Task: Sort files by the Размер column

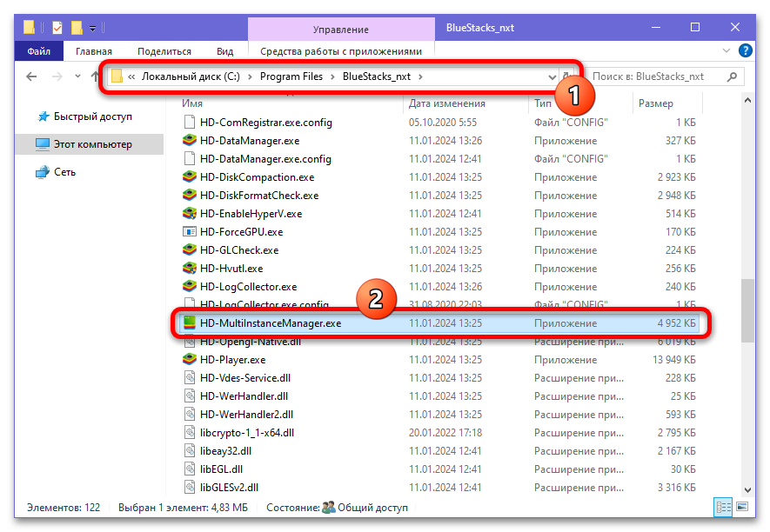Action: coord(655,103)
